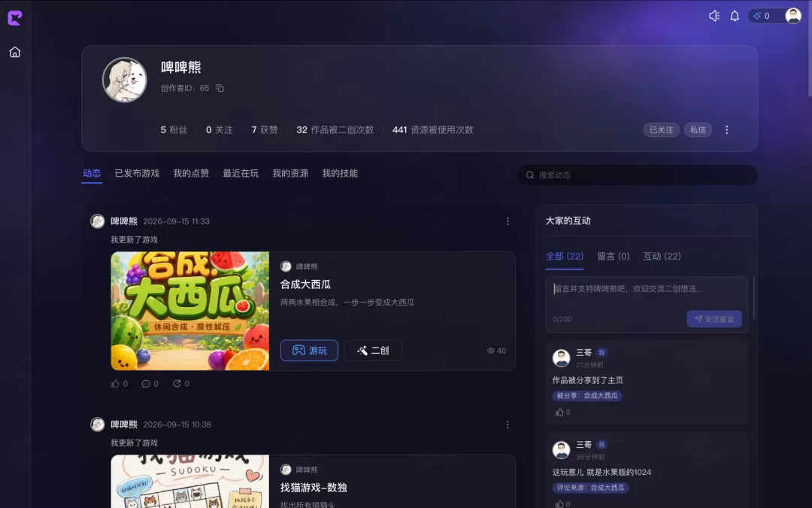Click the app logo in the sidebar

(14, 18)
